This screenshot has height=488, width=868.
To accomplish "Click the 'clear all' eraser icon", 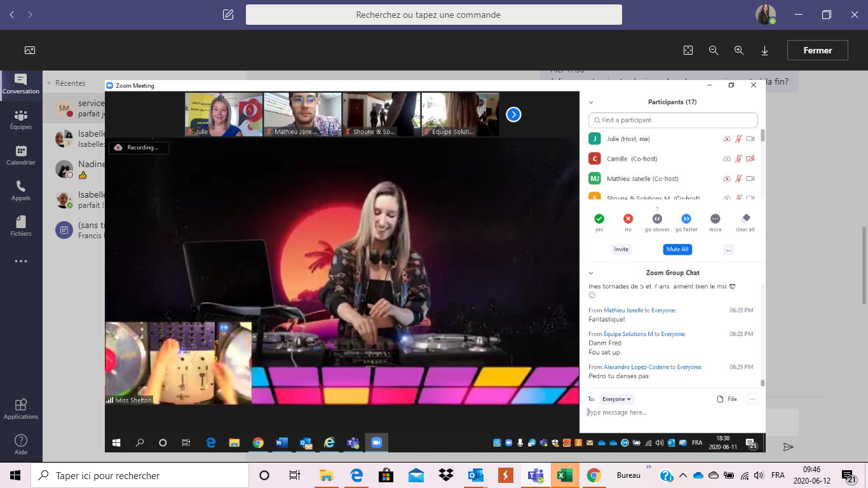I will 745,218.
